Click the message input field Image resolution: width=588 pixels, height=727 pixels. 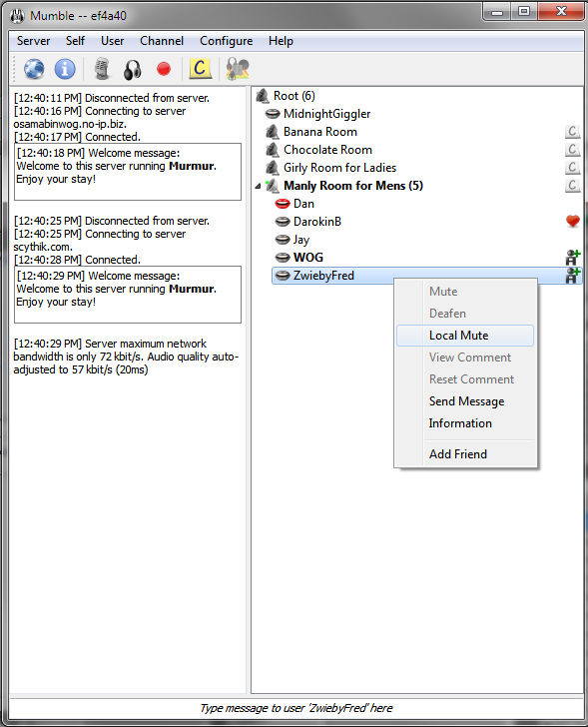(296, 708)
